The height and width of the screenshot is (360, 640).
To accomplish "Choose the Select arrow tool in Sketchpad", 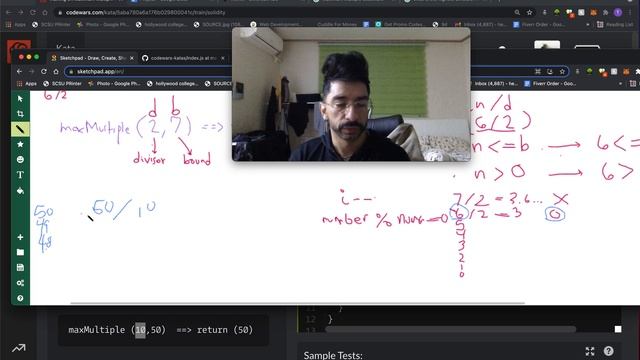I will click(20, 99).
